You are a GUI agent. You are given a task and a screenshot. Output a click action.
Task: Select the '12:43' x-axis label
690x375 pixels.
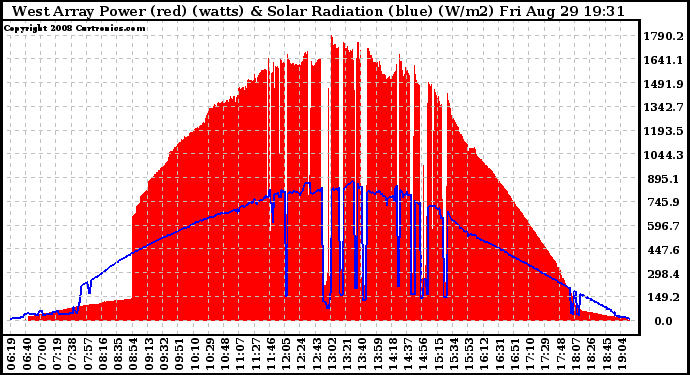pyautogui.click(x=316, y=354)
